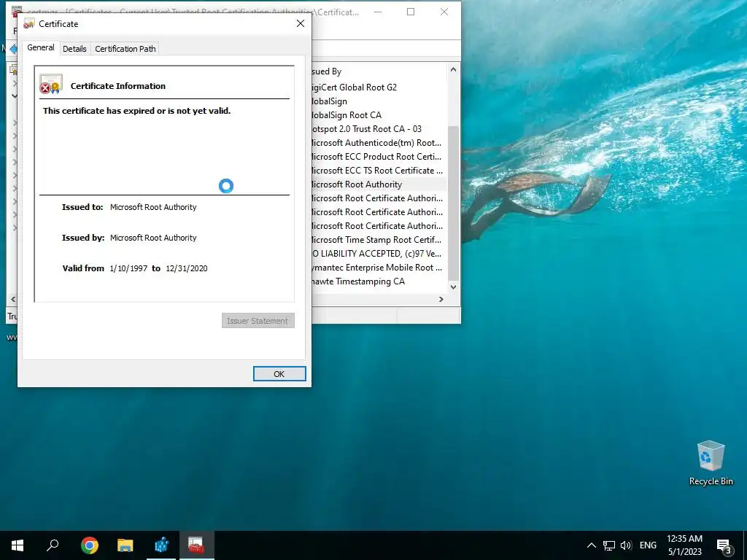Click the 1/10/1997 valid from date

128,268
